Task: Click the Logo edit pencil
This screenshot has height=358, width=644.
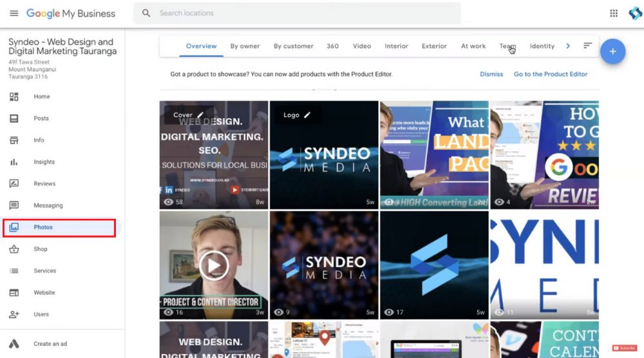Action: point(307,115)
